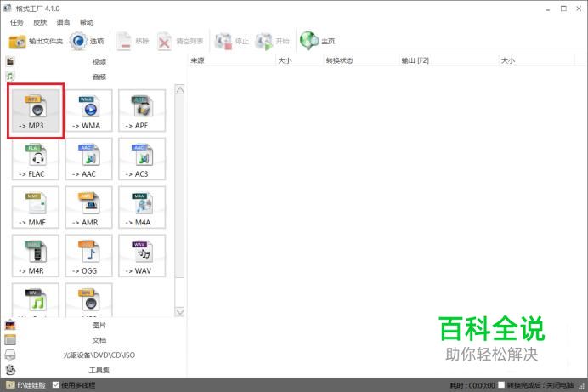Choose the OGG conversion format
This screenshot has height=392, width=588.
(89, 256)
